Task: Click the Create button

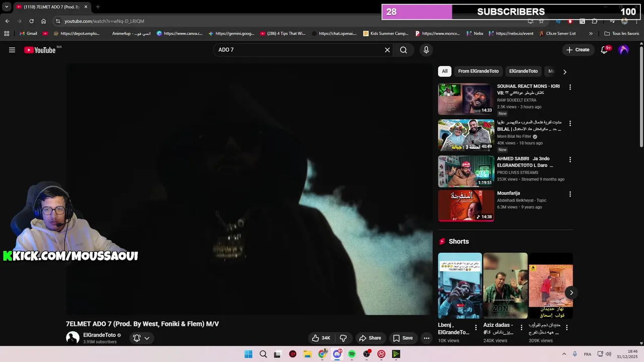Action: click(x=578, y=50)
